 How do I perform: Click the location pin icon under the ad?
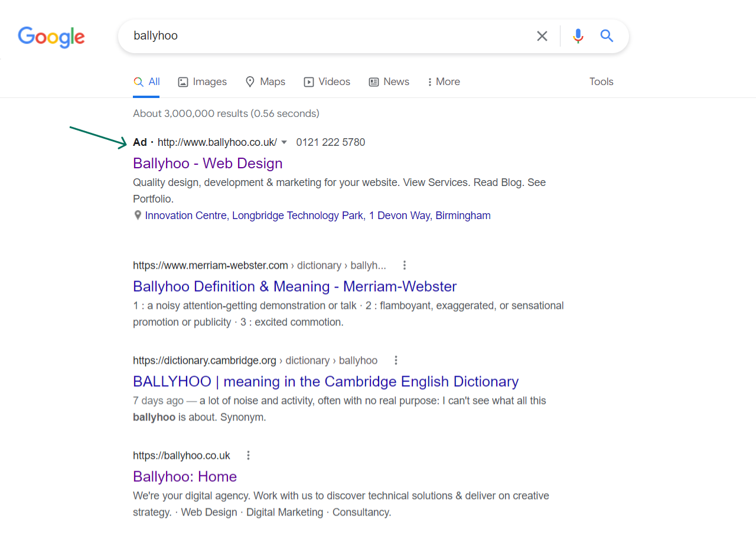pyautogui.click(x=138, y=216)
